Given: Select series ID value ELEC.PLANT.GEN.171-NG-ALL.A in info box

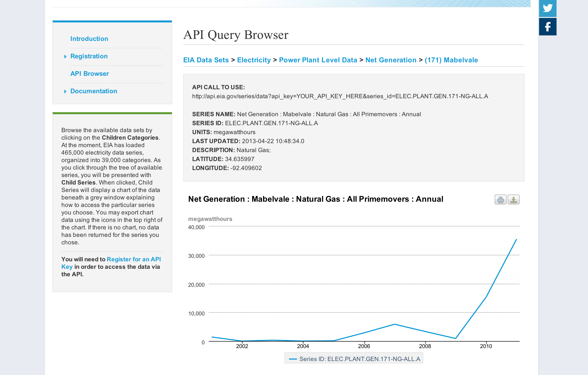Looking at the screenshot, I should tap(272, 123).
